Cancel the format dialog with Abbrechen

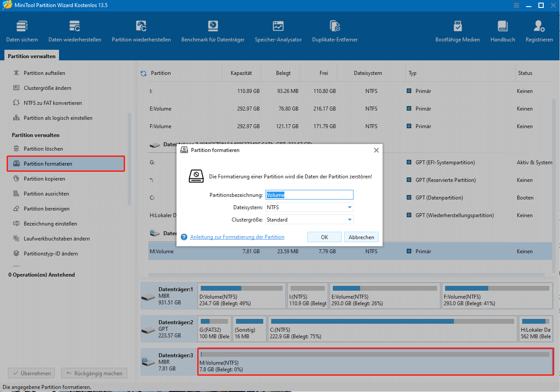pos(361,237)
